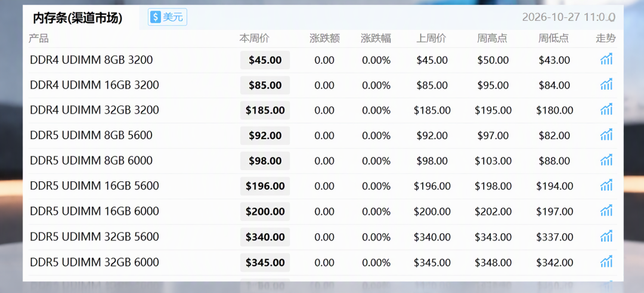Image resolution: width=644 pixels, height=293 pixels.
Task: Open trend chart for DDR4 UDIMM 16GB 3200
Action: (606, 85)
